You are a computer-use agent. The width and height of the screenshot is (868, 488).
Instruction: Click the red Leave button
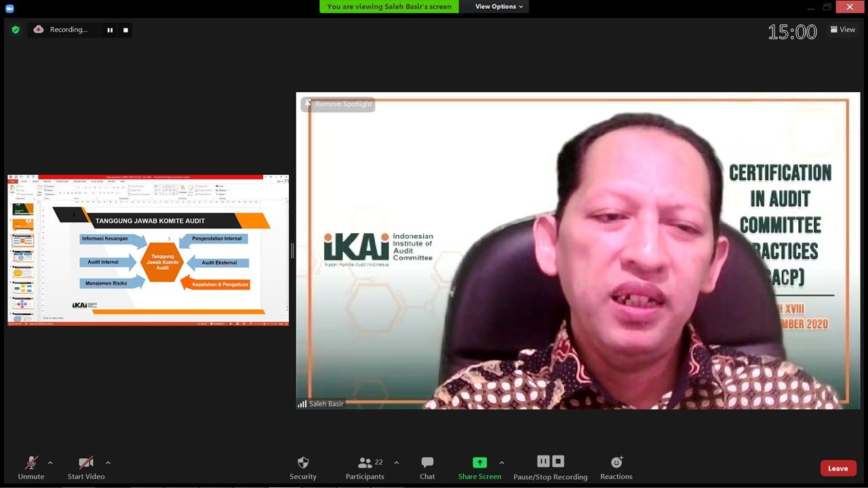(x=838, y=468)
